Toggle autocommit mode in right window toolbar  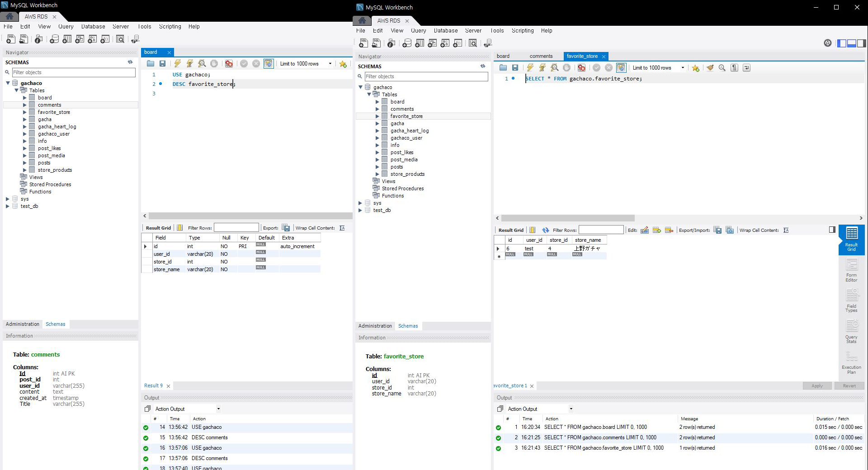(621, 68)
